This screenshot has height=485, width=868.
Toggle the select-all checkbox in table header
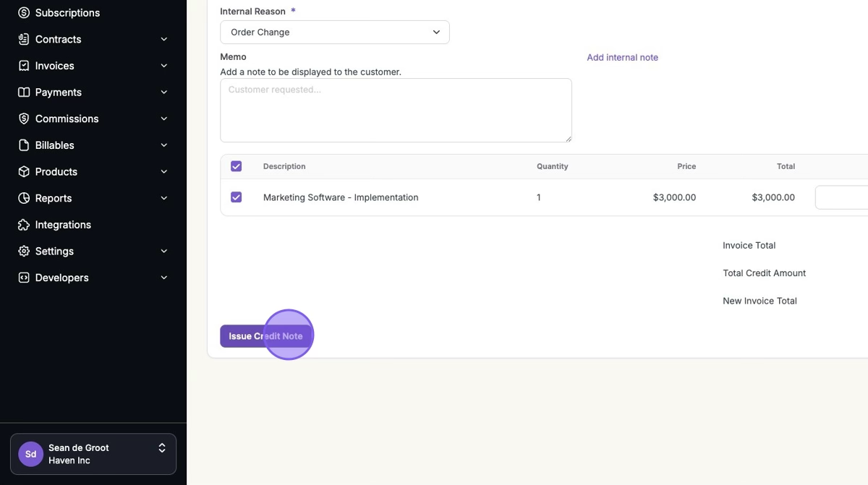click(x=236, y=166)
